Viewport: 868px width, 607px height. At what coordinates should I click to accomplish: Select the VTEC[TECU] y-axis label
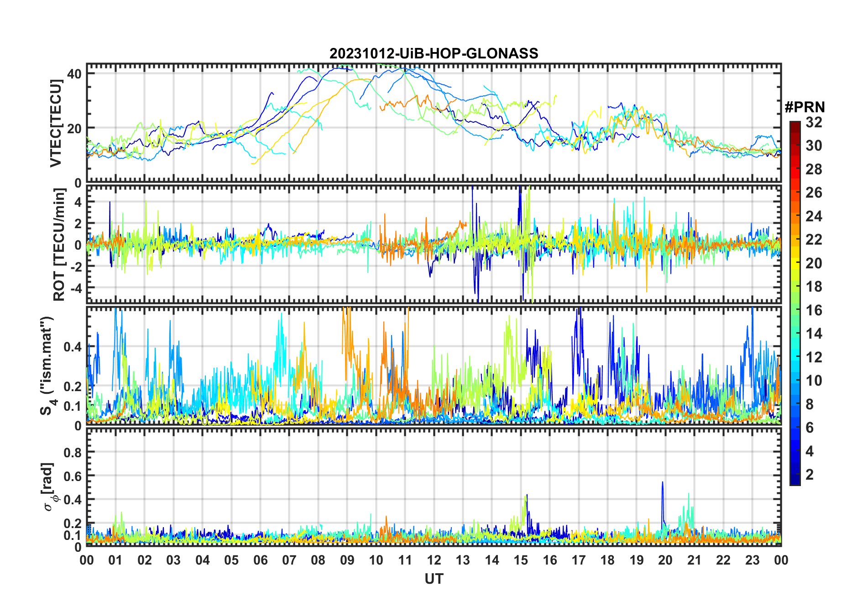(x=56, y=123)
